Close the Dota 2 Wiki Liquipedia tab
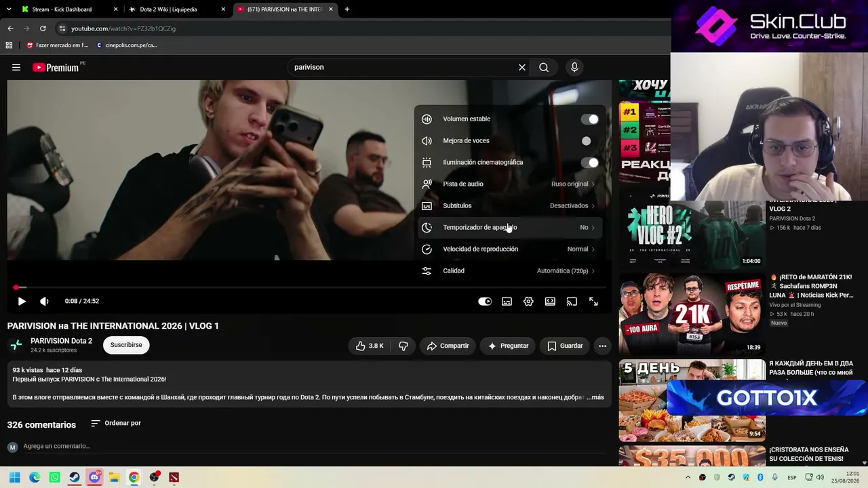Screen dimensions: 868x488 click(x=223, y=9)
